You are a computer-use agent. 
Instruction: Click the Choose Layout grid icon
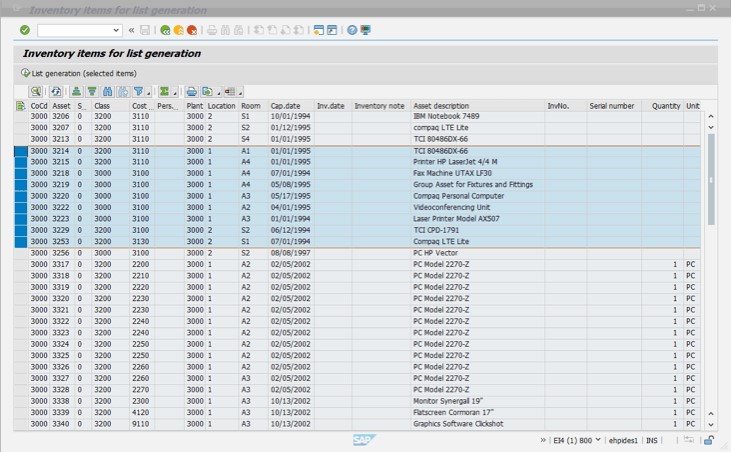(230, 92)
